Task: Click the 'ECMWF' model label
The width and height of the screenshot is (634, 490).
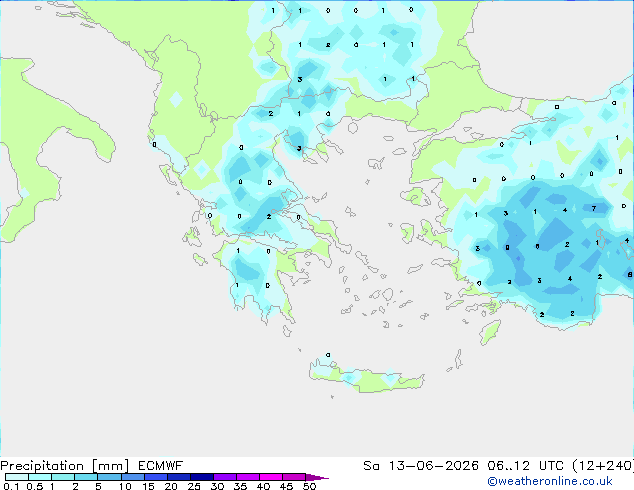Action: click(x=161, y=466)
